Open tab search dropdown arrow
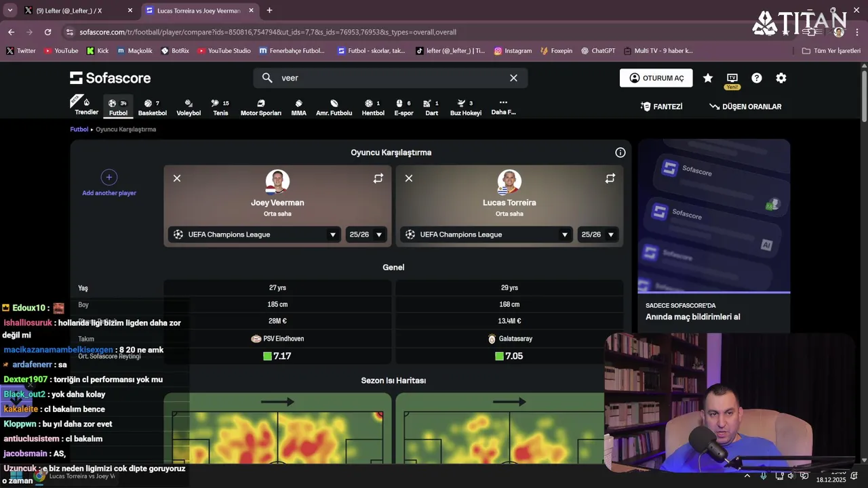This screenshot has width=868, height=488. tap(9, 11)
